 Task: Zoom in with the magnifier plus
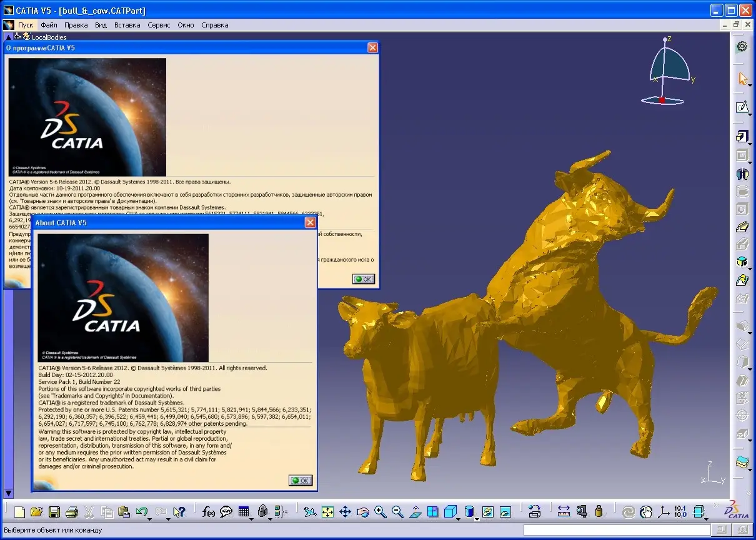pyautogui.click(x=380, y=513)
